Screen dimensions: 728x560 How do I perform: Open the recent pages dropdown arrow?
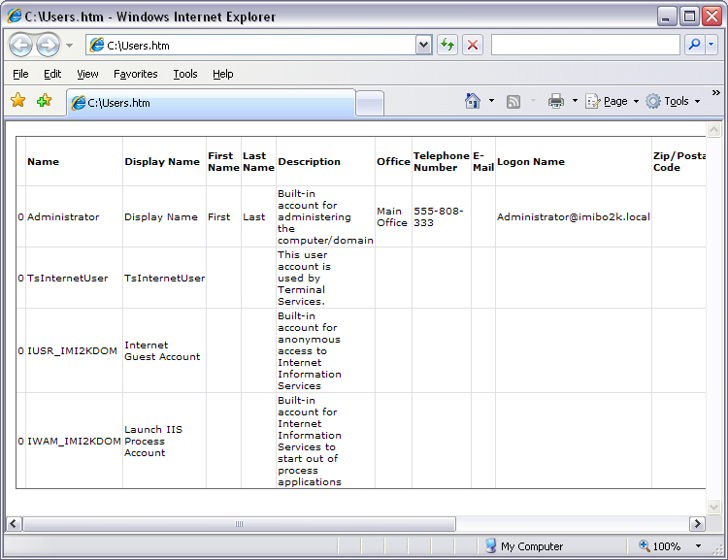tap(70, 46)
